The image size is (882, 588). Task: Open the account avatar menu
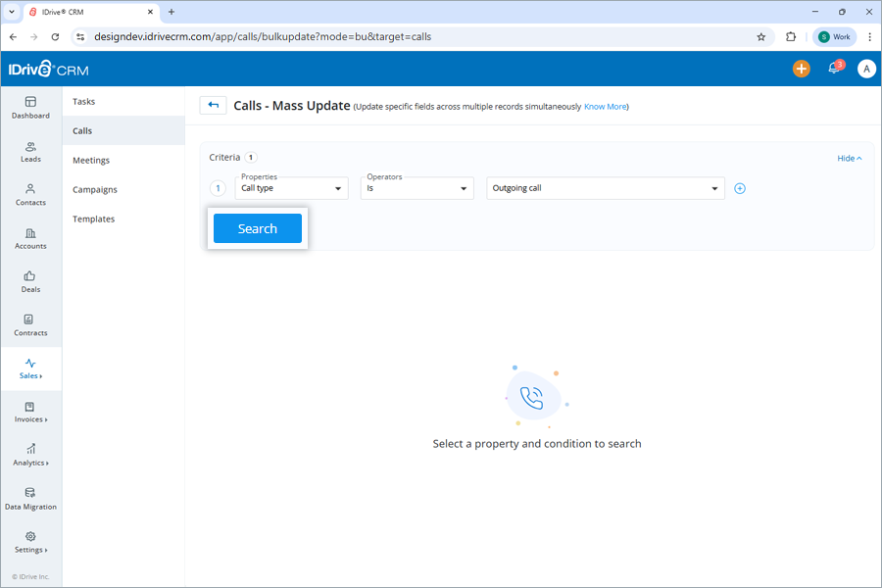coord(866,70)
